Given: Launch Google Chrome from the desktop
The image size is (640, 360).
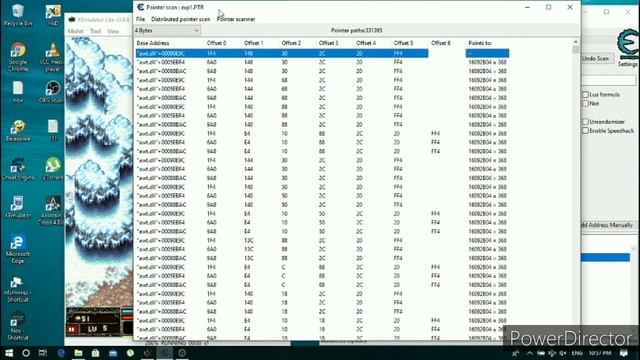Looking at the screenshot, I should [18, 57].
